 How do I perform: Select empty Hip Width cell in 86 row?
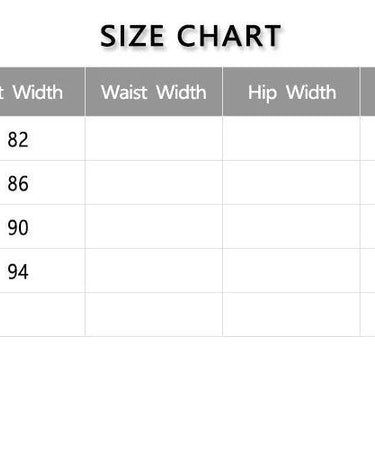coord(291,183)
